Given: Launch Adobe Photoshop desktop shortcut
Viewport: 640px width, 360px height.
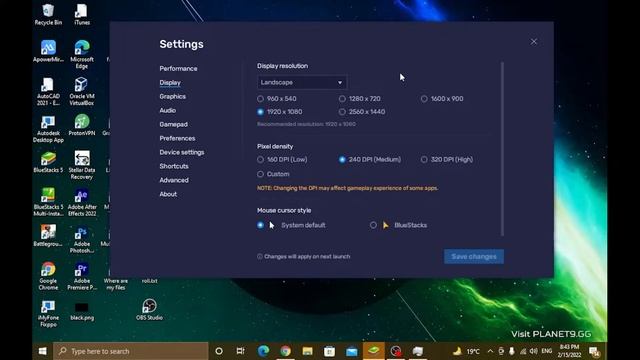Looking at the screenshot, I should 82,239.
